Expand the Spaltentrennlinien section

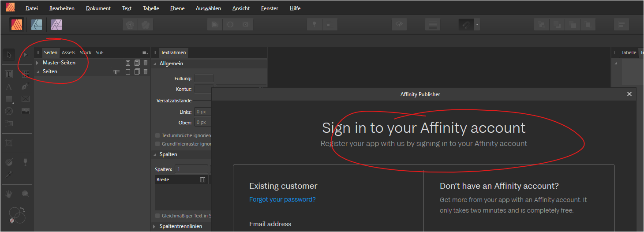[154, 226]
